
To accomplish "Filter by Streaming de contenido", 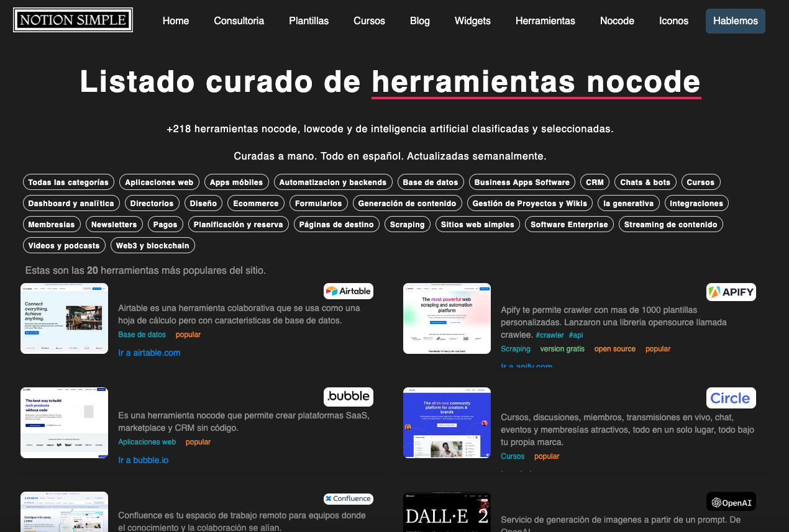I will (x=671, y=224).
